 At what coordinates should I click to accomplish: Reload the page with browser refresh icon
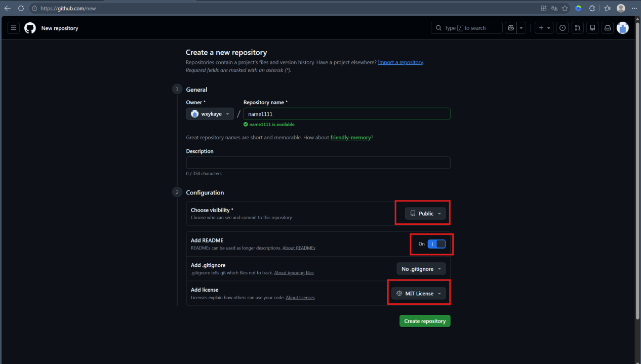tap(21, 8)
